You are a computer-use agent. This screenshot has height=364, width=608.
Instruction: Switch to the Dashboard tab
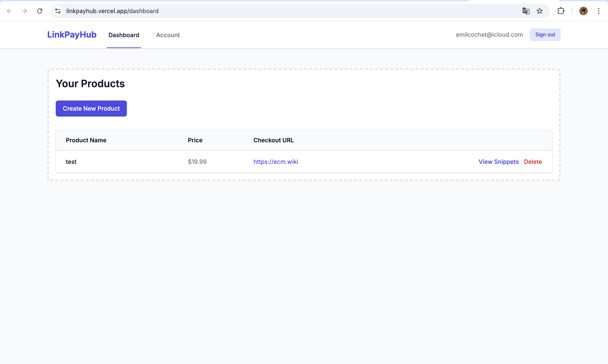coord(124,35)
